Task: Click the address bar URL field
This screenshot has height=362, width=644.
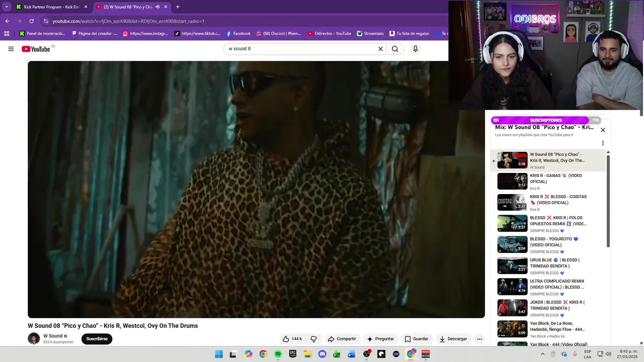Action: pos(242,21)
